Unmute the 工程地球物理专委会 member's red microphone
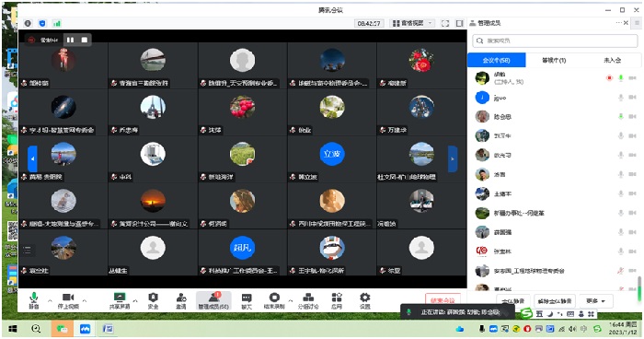Screen dimensions: 644x339 [621, 271]
